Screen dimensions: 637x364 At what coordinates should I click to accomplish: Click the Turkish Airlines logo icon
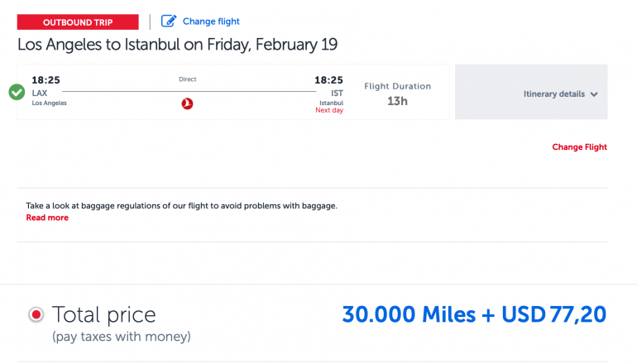tap(187, 103)
